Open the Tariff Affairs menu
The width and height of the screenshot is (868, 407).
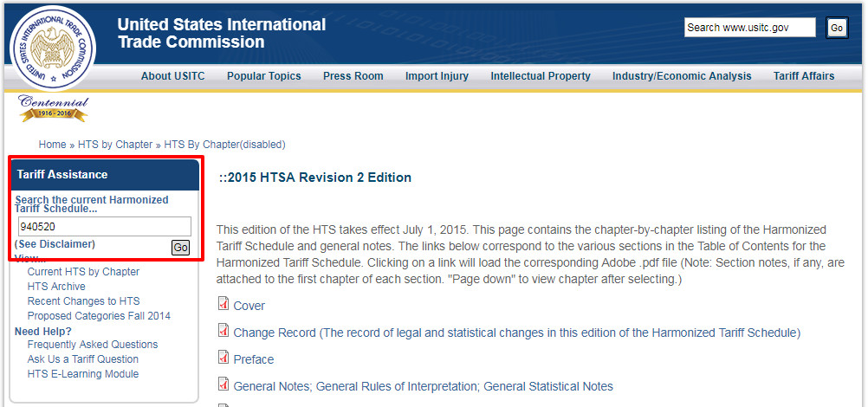803,76
